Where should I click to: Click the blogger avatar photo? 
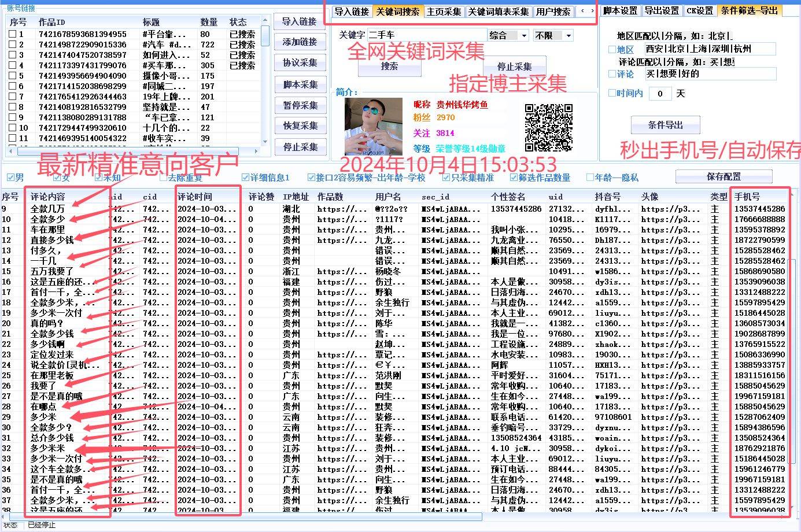tap(374, 127)
